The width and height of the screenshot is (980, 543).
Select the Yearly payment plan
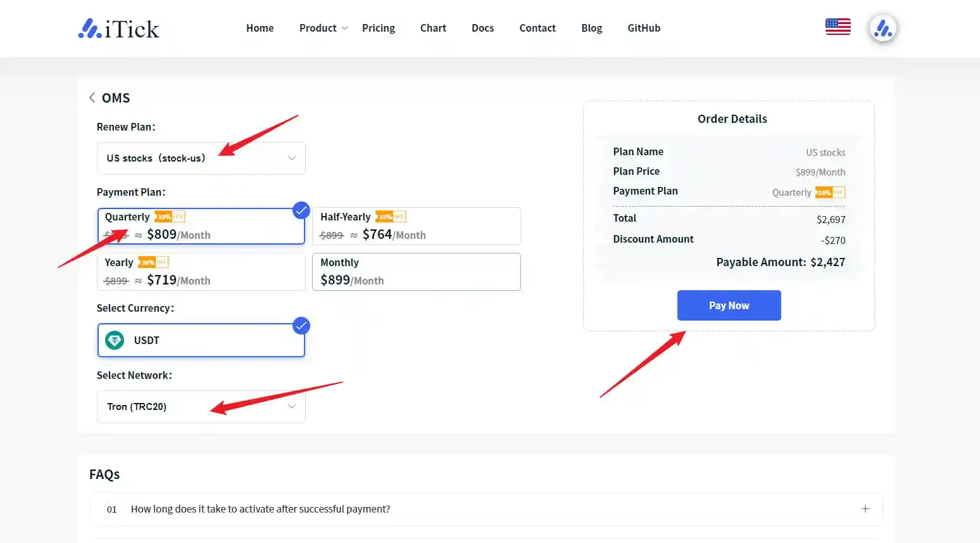[201, 272]
